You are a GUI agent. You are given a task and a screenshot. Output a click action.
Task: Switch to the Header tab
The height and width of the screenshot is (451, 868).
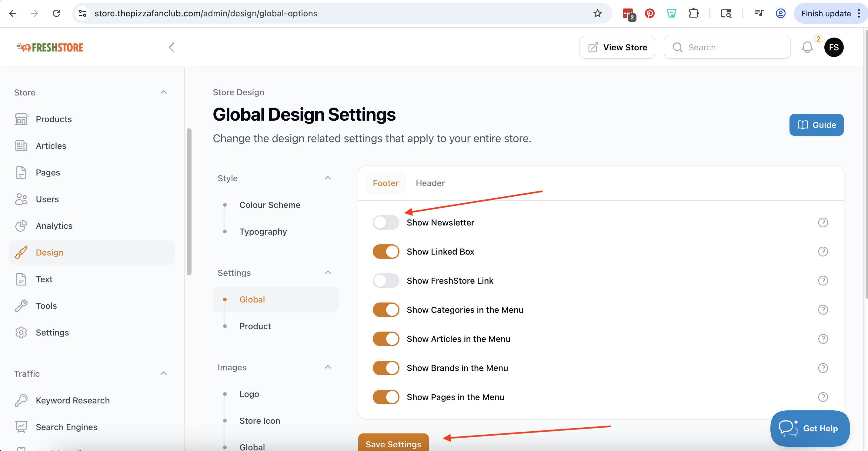pyautogui.click(x=430, y=183)
